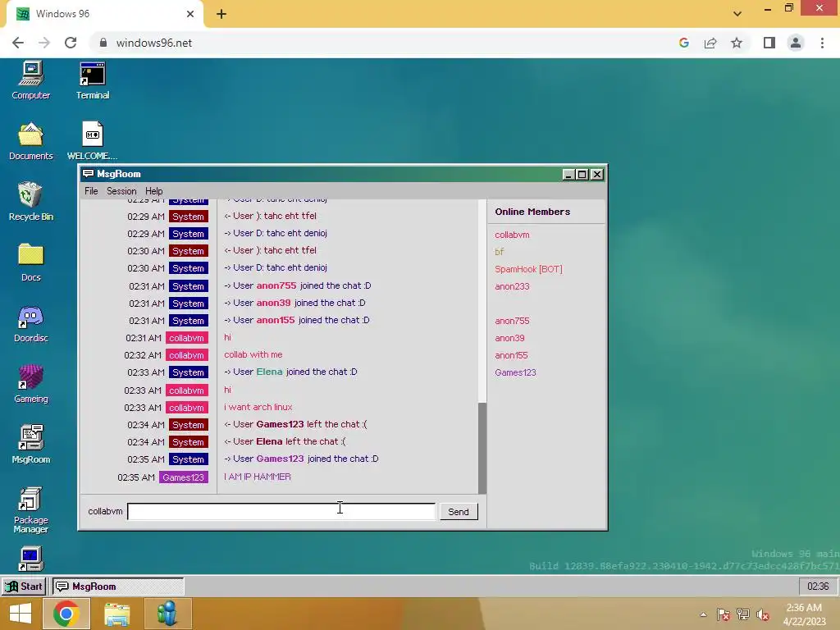The height and width of the screenshot is (630, 840).
Task: Toggle the browser side panel icon
Action: 769,43
